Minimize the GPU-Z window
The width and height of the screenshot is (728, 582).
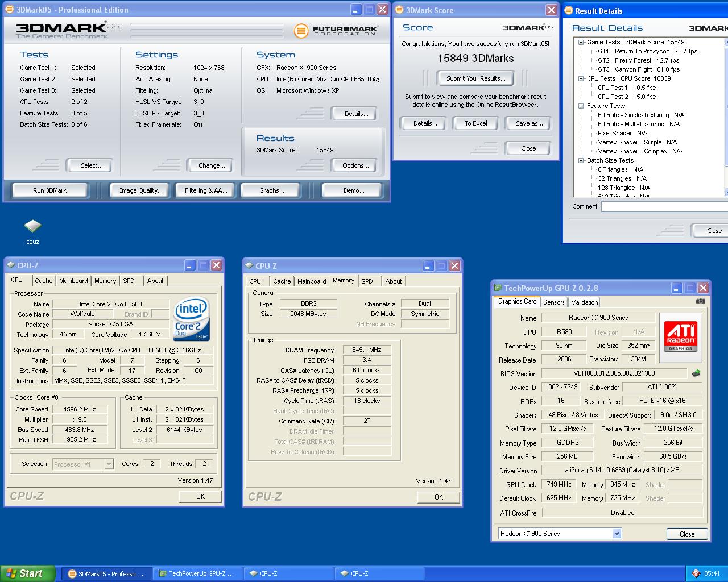(677, 288)
